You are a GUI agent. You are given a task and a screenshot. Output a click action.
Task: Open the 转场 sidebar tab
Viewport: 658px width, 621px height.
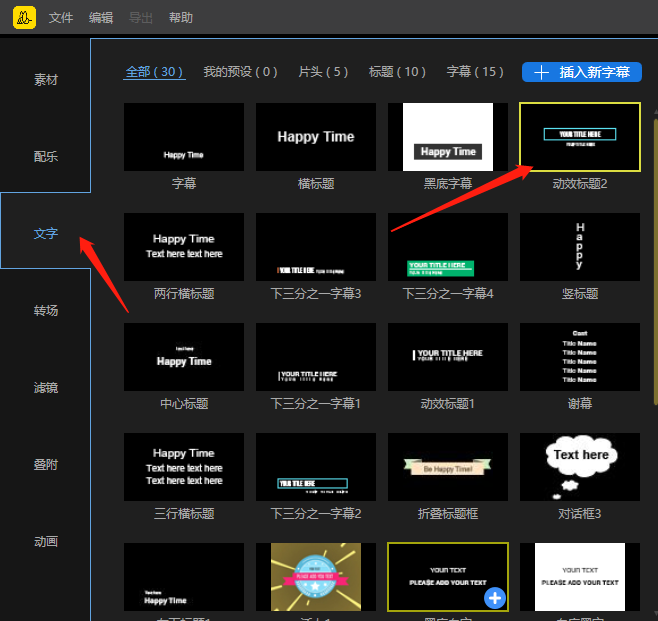tap(46, 311)
